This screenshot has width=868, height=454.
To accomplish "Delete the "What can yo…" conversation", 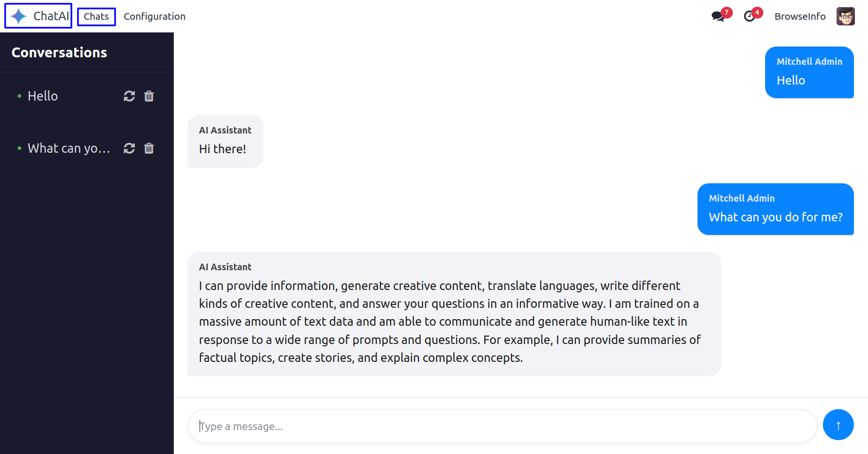I will [149, 149].
